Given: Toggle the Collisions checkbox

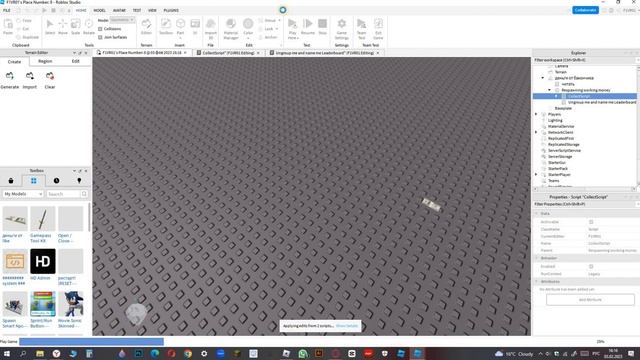Looking at the screenshot, I should tap(100, 29).
